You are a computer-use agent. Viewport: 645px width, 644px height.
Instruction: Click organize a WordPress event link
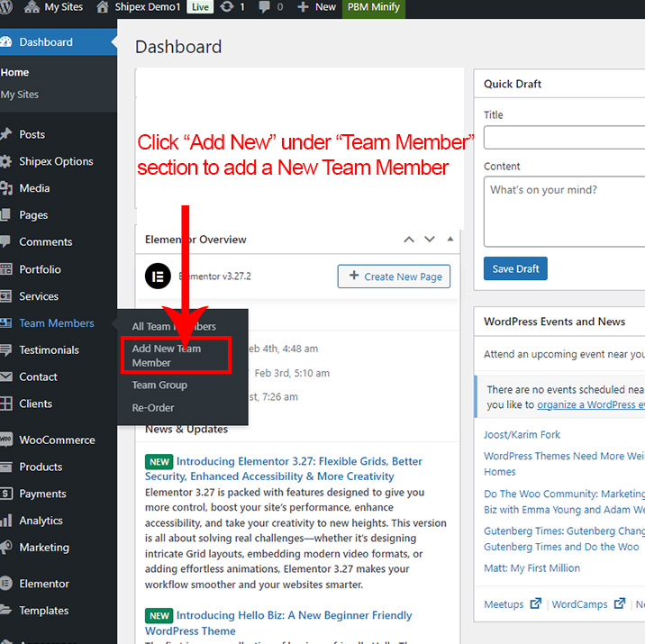[591, 404]
